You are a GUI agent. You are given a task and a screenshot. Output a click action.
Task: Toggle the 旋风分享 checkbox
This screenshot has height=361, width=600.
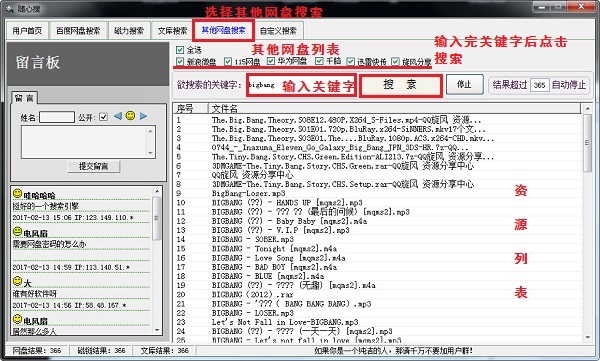click(395, 61)
